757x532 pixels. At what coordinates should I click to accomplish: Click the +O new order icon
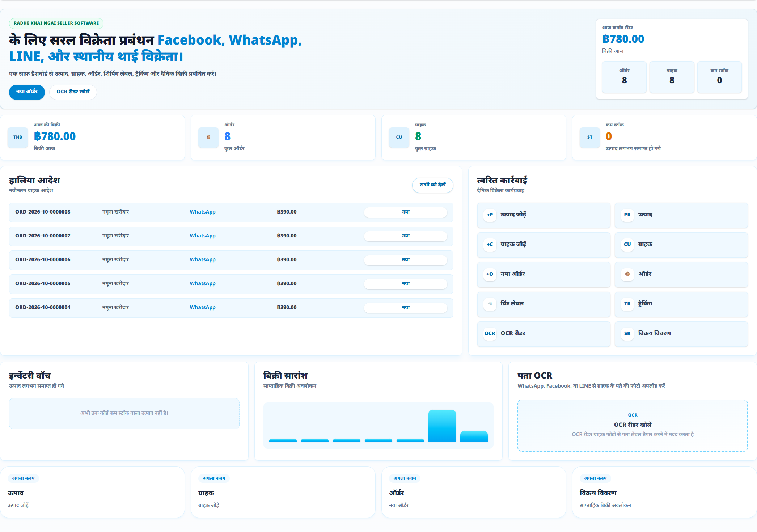click(490, 274)
